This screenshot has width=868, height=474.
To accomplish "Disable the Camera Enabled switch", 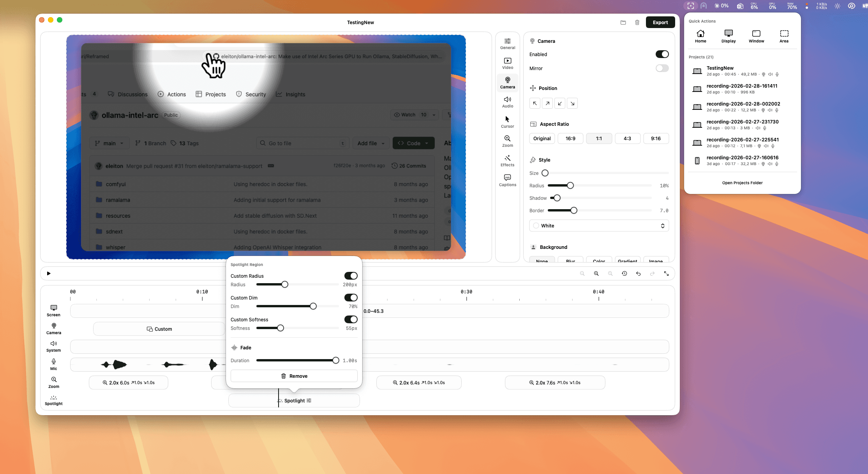I will (x=662, y=54).
